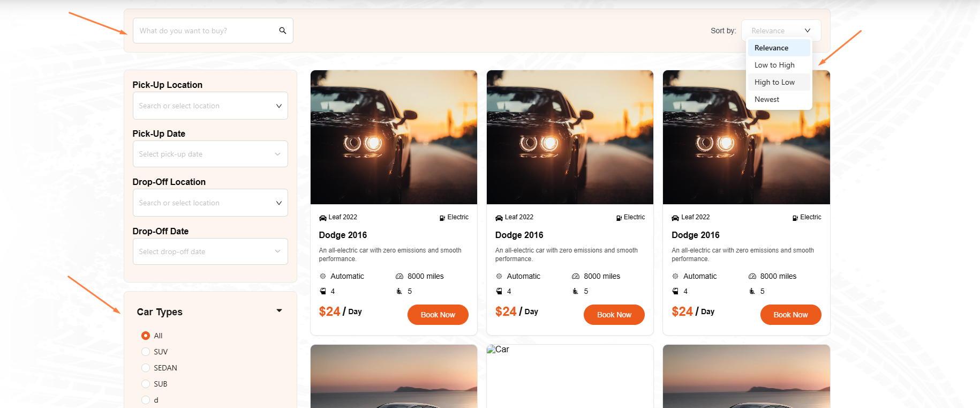980x408 pixels.
Task: Click the search magnifier icon
Action: point(282,31)
